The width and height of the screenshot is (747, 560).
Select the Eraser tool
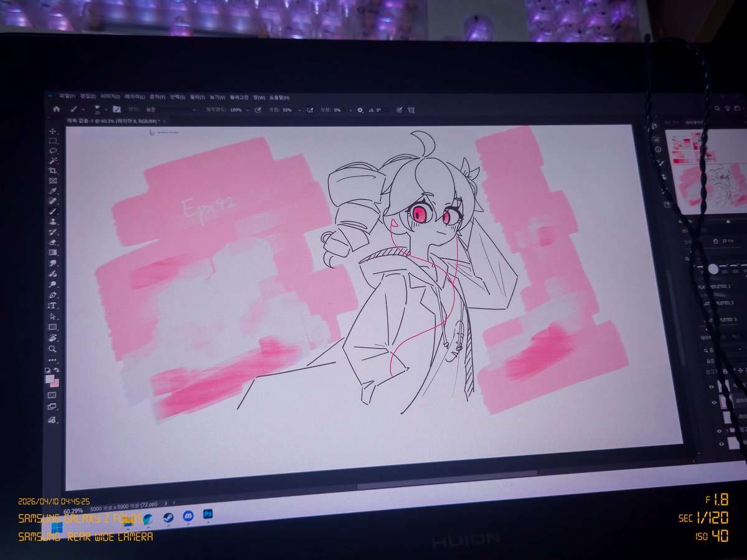point(53,242)
